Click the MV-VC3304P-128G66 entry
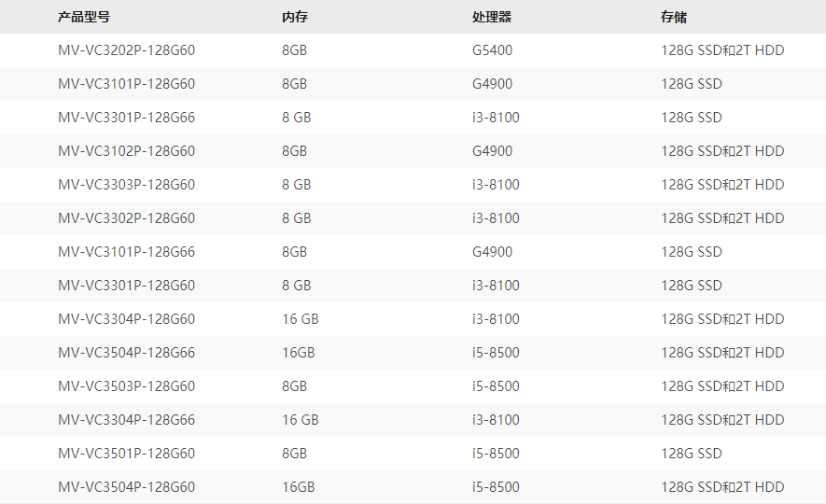 tap(126, 420)
